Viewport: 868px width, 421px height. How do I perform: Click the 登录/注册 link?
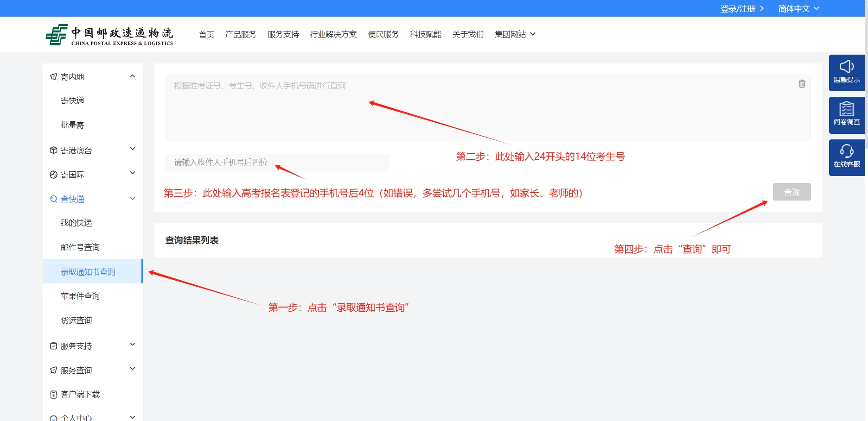click(x=741, y=8)
